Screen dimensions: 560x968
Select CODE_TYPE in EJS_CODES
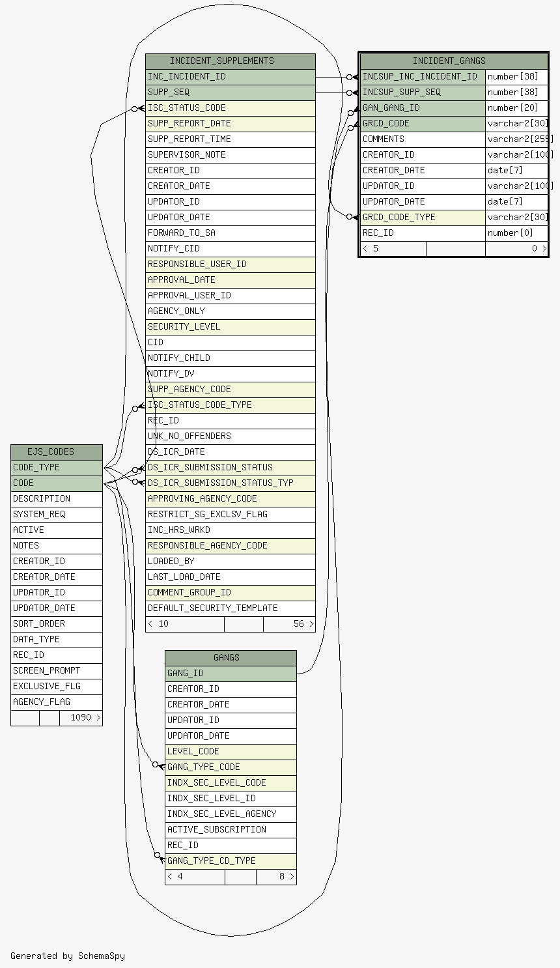click(x=57, y=468)
